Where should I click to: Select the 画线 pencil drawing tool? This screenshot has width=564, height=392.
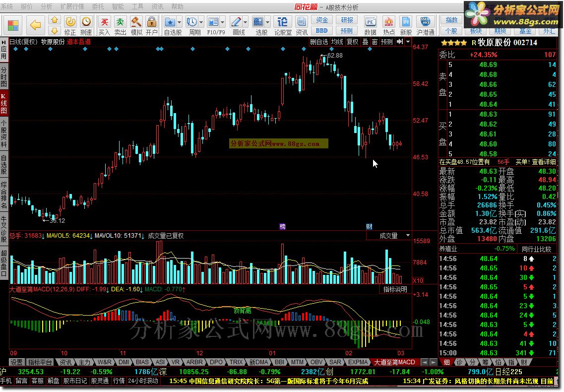236,22
